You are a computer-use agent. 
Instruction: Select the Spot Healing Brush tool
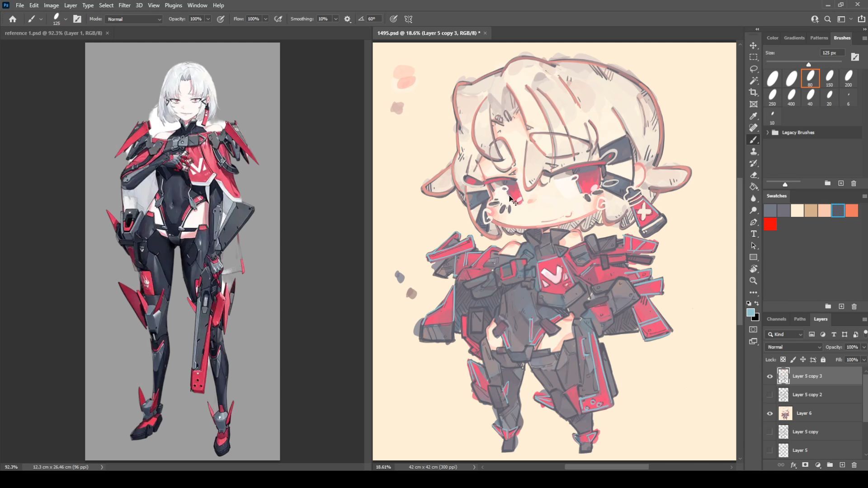[x=753, y=128]
